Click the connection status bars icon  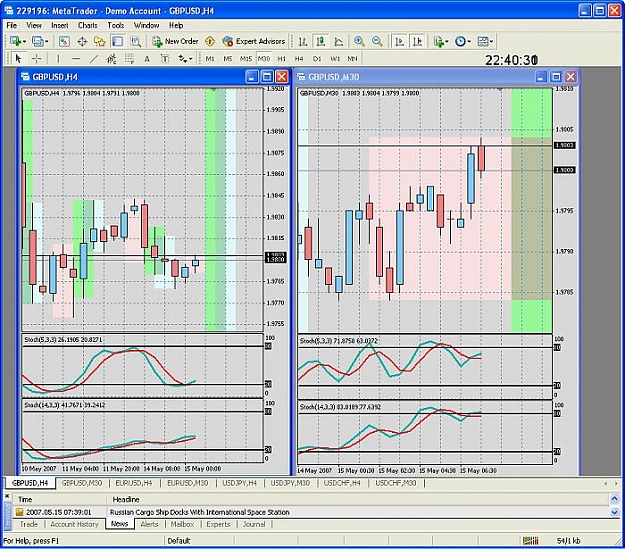[x=531, y=541]
